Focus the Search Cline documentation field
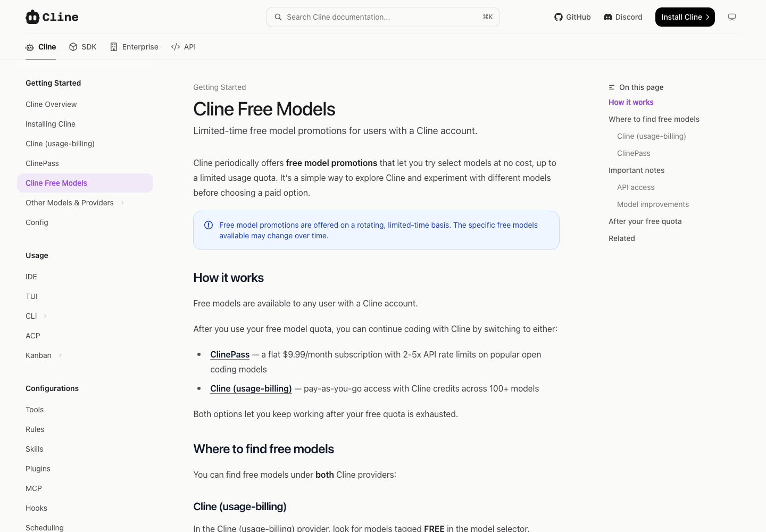 point(383,17)
